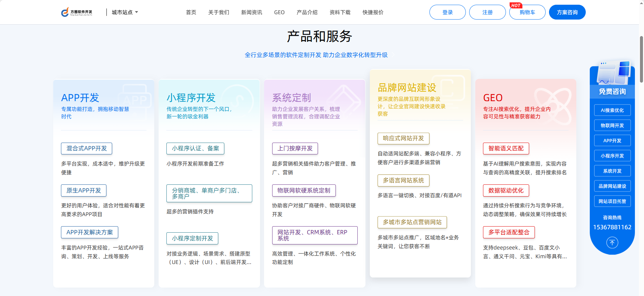The height and width of the screenshot is (296, 644).
Task: Click the free consultation illustration icon
Action: click(613, 72)
